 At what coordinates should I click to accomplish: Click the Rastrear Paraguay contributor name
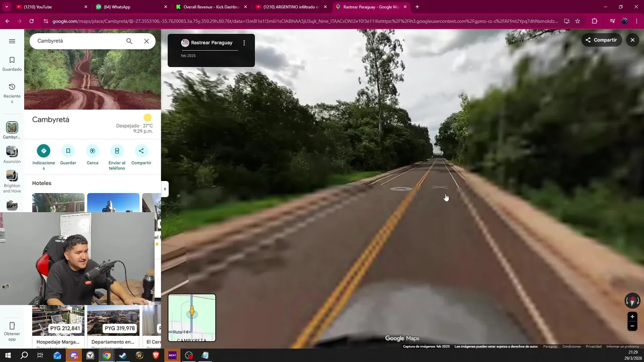click(211, 43)
